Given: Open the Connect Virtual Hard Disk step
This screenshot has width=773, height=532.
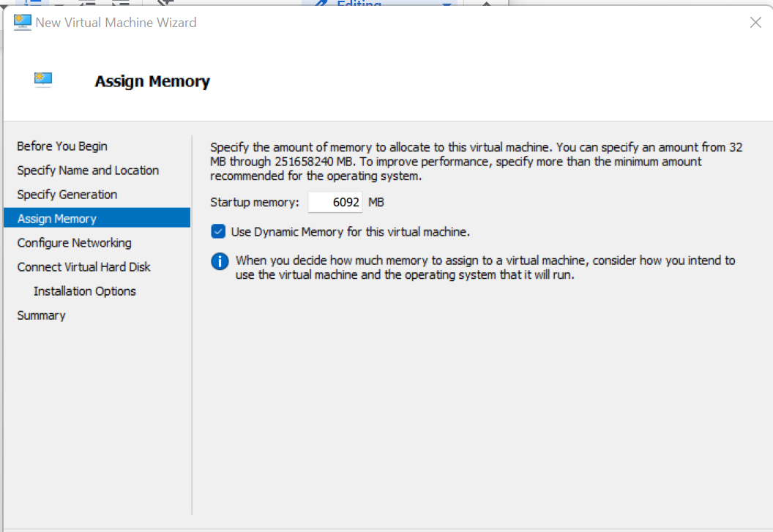Looking at the screenshot, I should pyautogui.click(x=84, y=267).
